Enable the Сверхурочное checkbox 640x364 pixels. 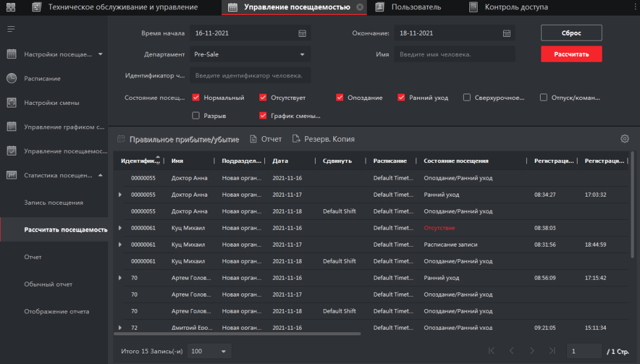466,97
